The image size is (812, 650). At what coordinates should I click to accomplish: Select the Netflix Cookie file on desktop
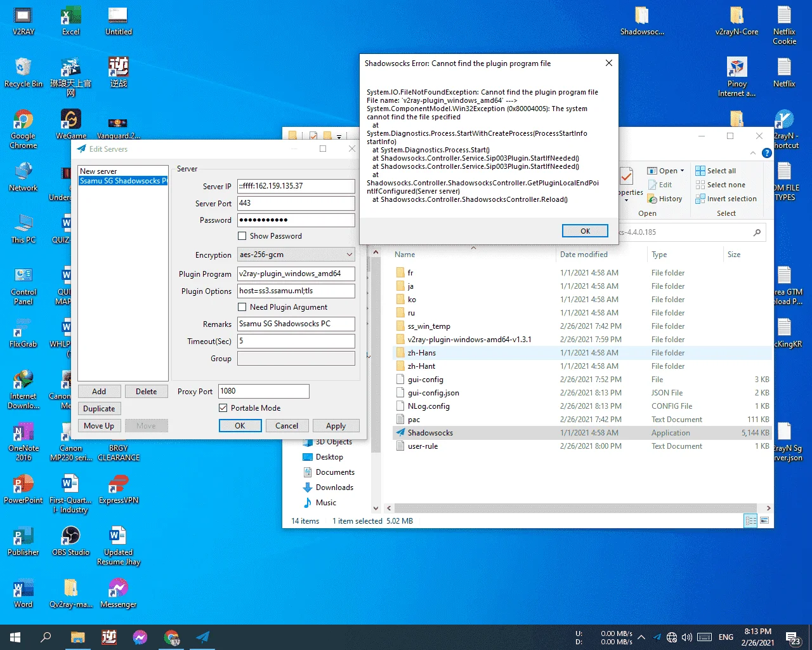pyautogui.click(x=784, y=25)
